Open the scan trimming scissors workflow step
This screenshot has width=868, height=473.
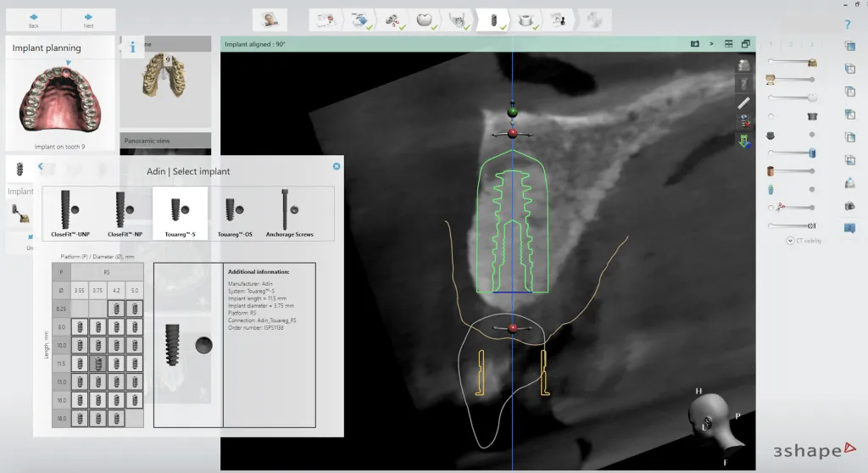coord(393,20)
